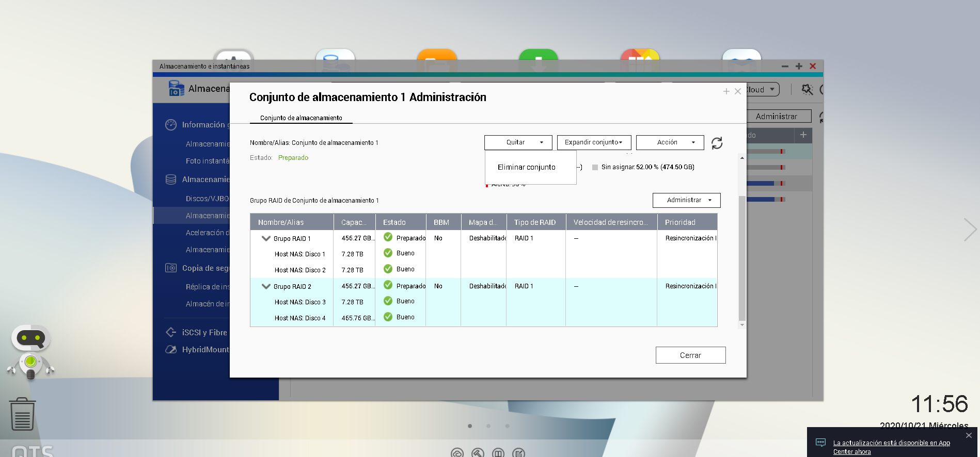Image resolution: width=980 pixels, height=457 pixels.
Task: Click the refresh icon beside Acción
Action: coord(717,143)
